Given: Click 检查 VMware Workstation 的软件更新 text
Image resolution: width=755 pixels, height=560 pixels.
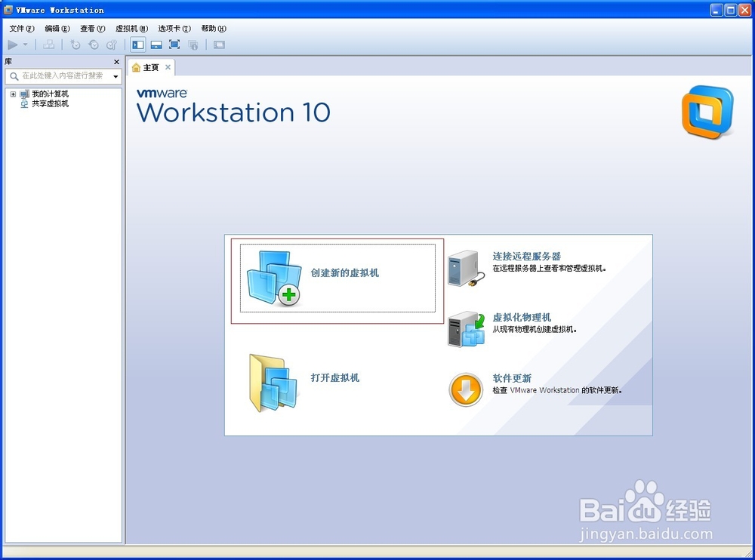Looking at the screenshot, I should pos(557,390).
